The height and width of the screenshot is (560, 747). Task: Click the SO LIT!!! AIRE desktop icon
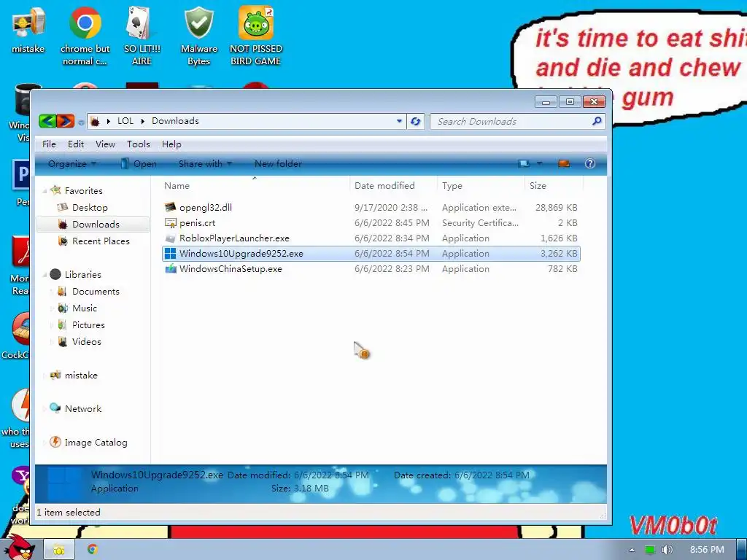pos(142,36)
